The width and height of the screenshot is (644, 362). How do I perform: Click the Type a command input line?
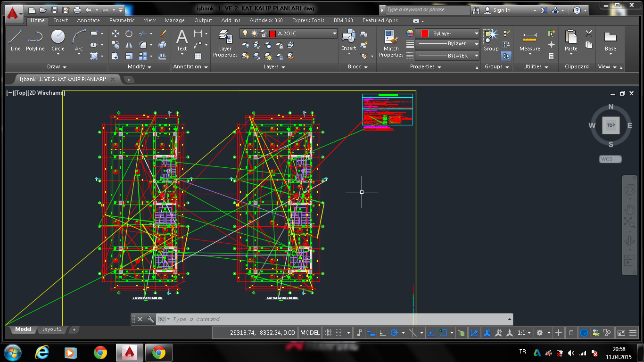point(330,319)
